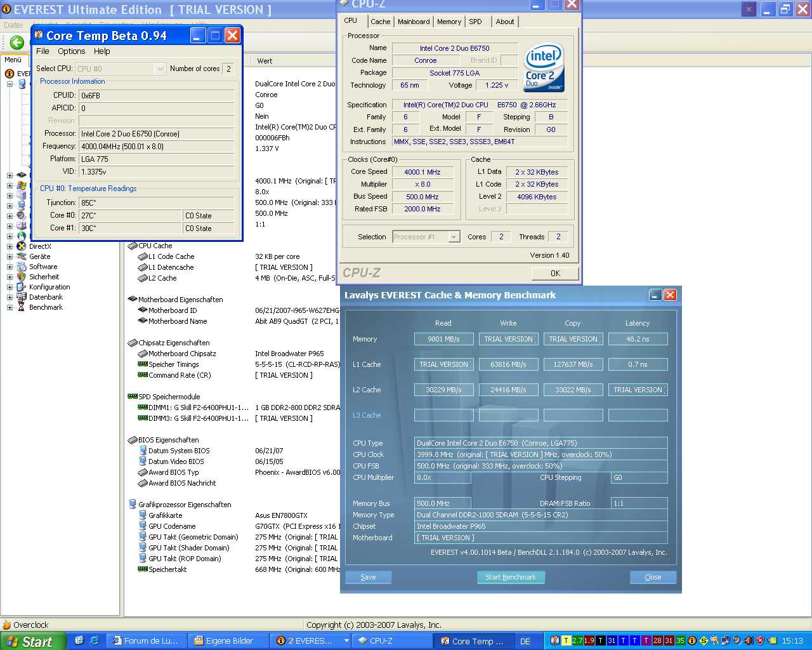Click Start Benchmark button
The height and width of the screenshot is (650, 812).
tap(511, 577)
